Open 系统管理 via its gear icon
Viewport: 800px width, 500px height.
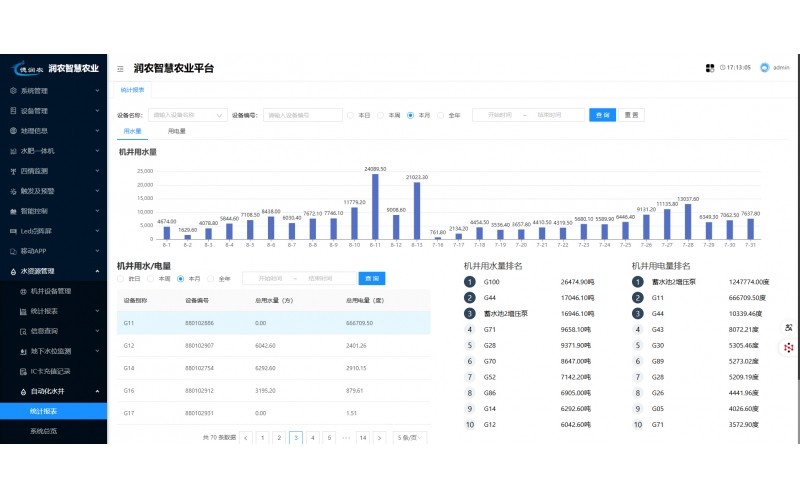[14, 91]
